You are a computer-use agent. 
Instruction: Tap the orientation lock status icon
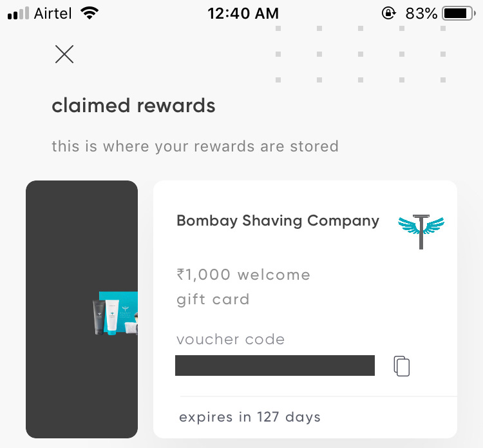389,14
